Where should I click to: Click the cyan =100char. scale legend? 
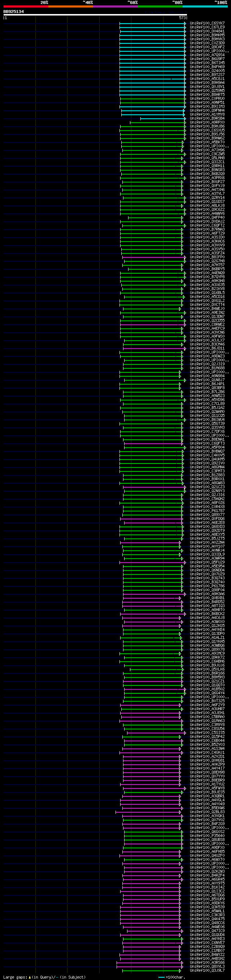pyautogui.click(x=171, y=977)
